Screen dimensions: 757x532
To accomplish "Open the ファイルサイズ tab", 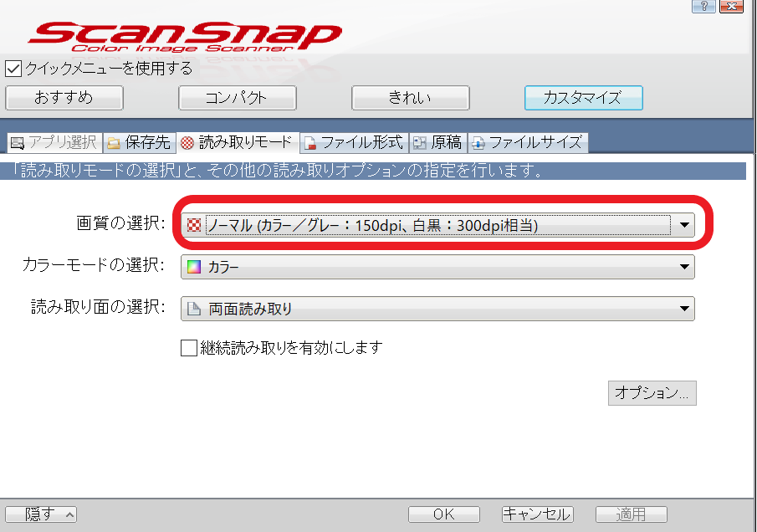I will 528,143.
